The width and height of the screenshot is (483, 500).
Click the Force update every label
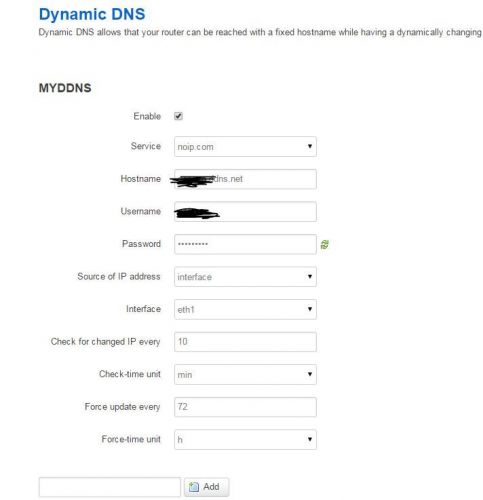pyautogui.click(x=122, y=407)
